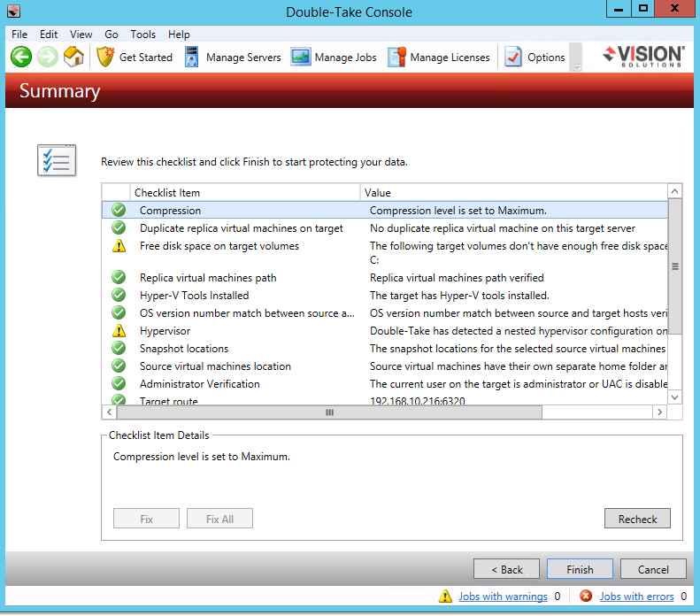The image size is (700, 616).
Task: Open the Go menu
Action: [x=112, y=35]
